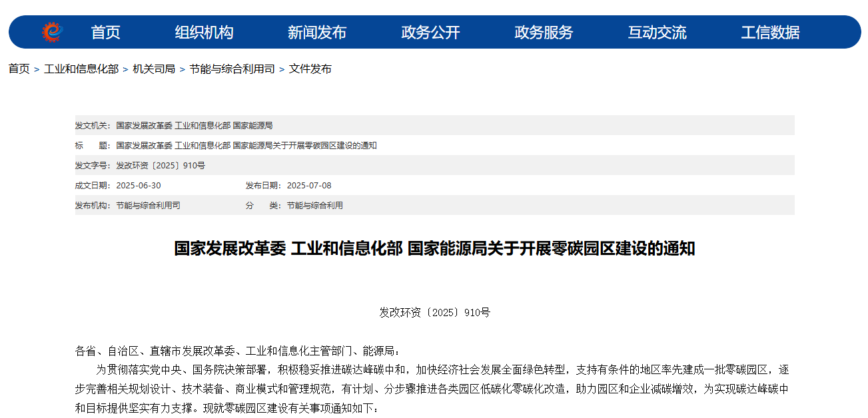Click 工信数据 in the navigation bar

pos(770,32)
